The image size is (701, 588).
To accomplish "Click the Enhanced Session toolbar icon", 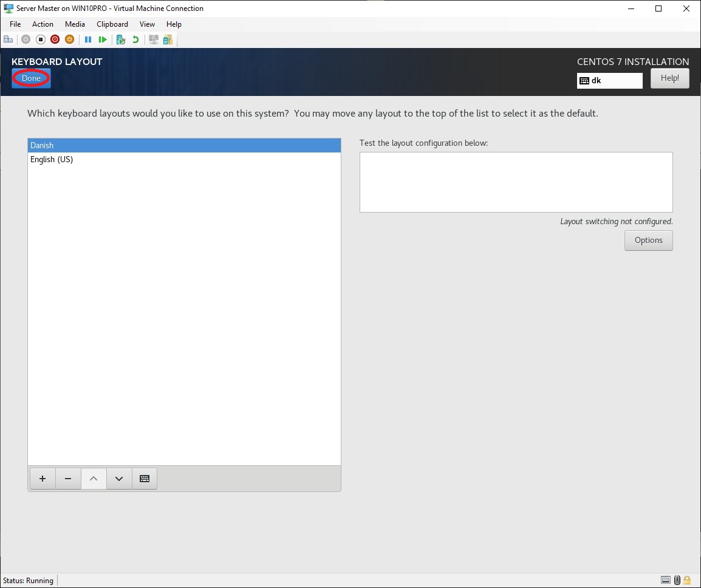I will point(153,39).
